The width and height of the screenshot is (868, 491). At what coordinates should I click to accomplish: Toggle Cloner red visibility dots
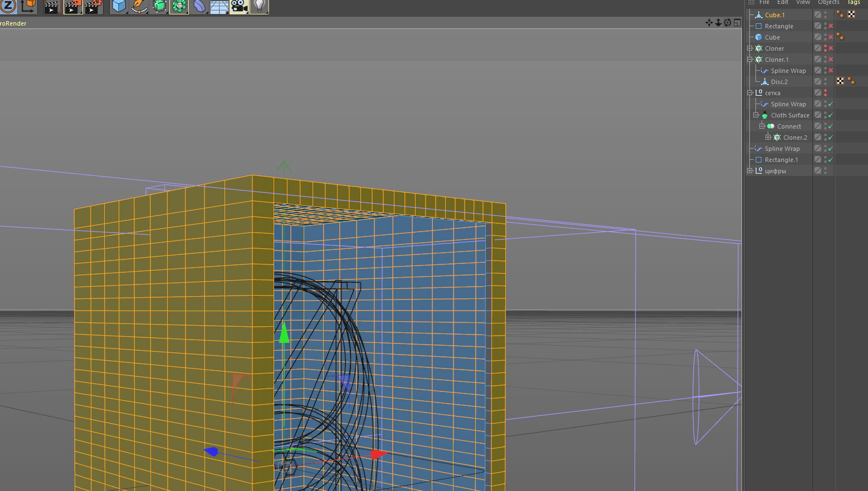tap(825, 48)
